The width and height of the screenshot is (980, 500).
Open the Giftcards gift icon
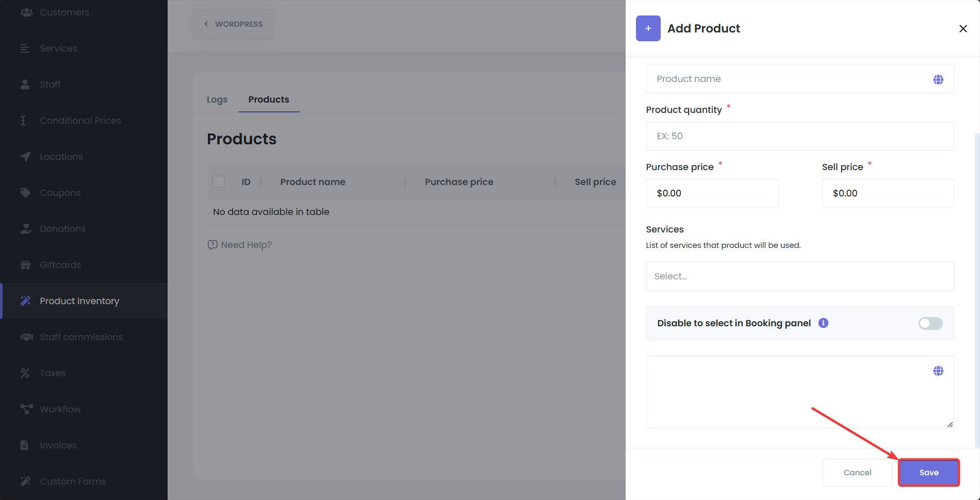(x=25, y=265)
